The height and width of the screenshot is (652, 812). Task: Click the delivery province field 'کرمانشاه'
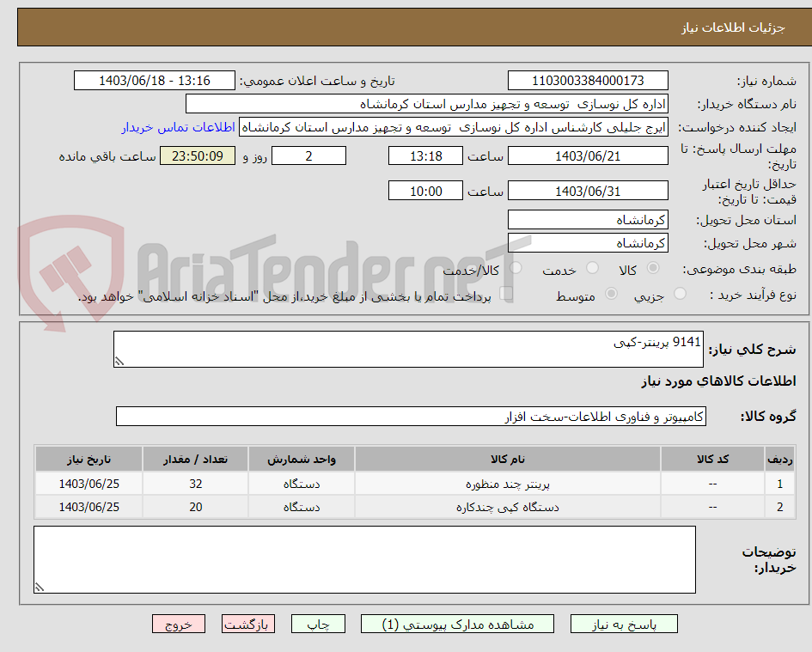588,220
